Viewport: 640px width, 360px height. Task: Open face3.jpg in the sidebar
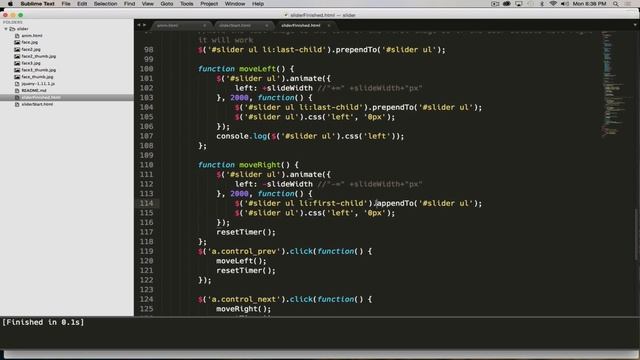point(31,63)
